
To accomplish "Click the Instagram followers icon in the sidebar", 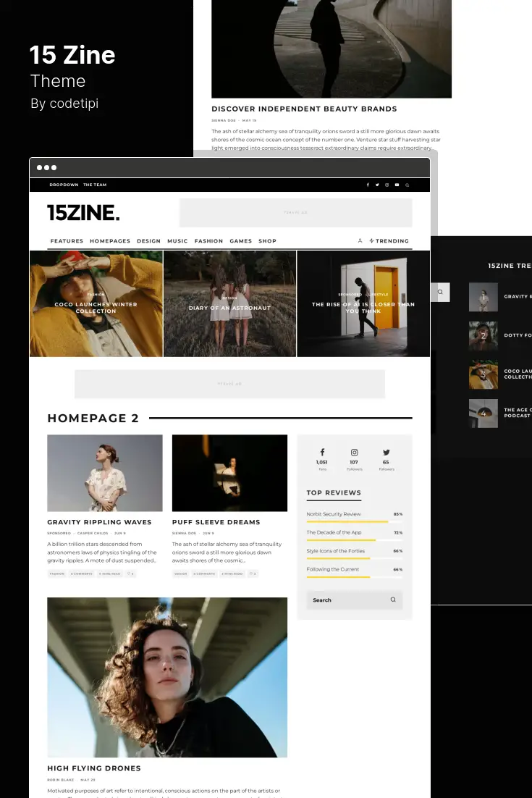I will [x=355, y=452].
